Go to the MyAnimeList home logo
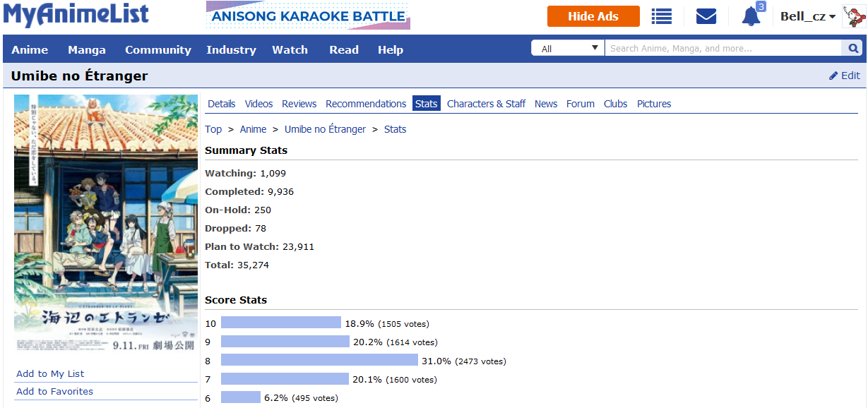The width and height of the screenshot is (868, 408). [76, 15]
